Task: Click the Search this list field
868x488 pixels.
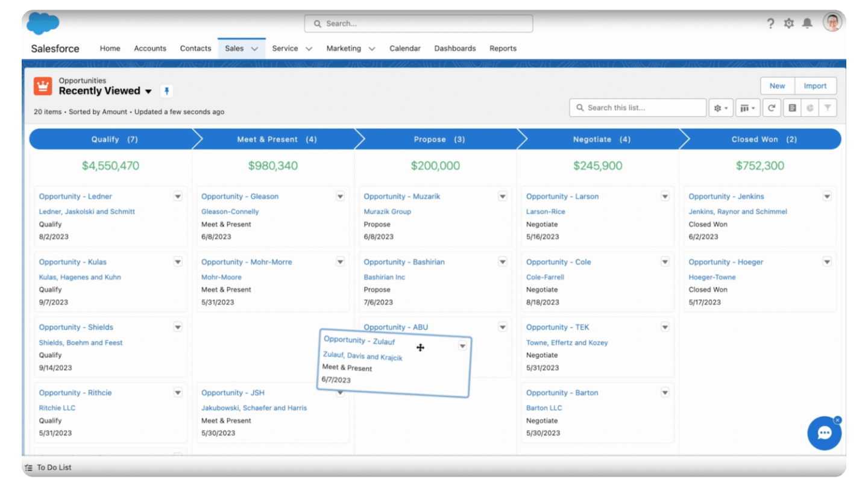Action: point(638,108)
